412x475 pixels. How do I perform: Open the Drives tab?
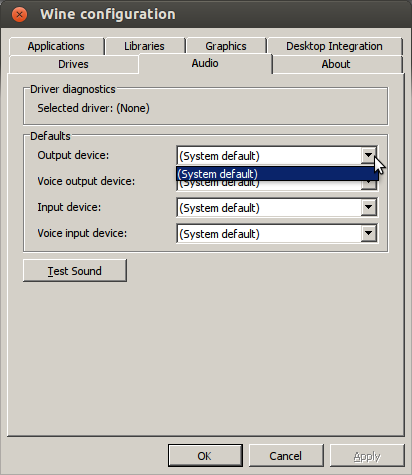pyautogui.click(x=73, y=64)
